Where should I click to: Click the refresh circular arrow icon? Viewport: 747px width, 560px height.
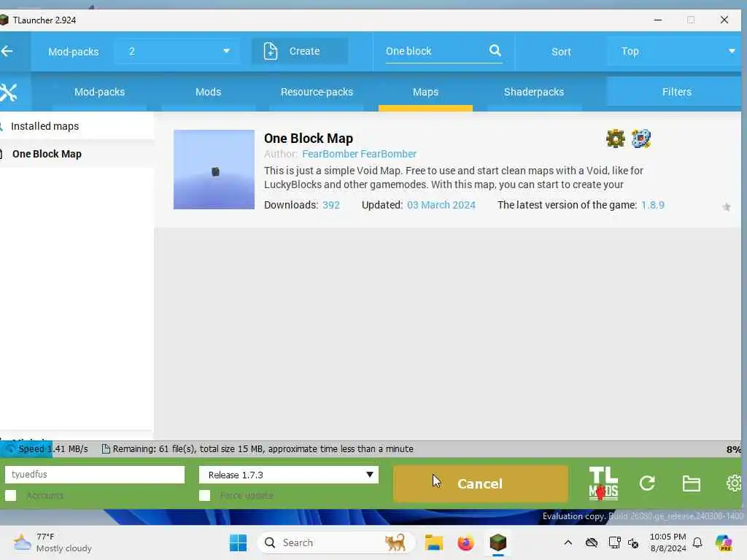coord(647,483)
